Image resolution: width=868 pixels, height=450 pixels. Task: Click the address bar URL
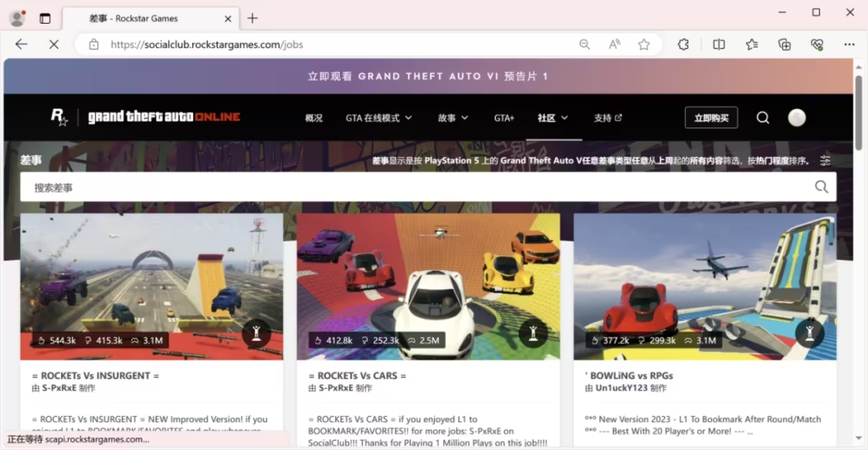(207, 44)
